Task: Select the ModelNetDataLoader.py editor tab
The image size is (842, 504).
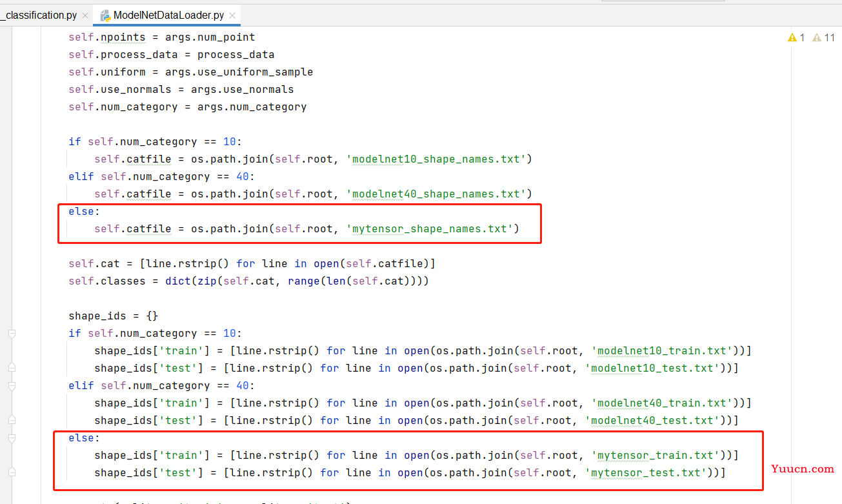Action: (x=168, y=15)
